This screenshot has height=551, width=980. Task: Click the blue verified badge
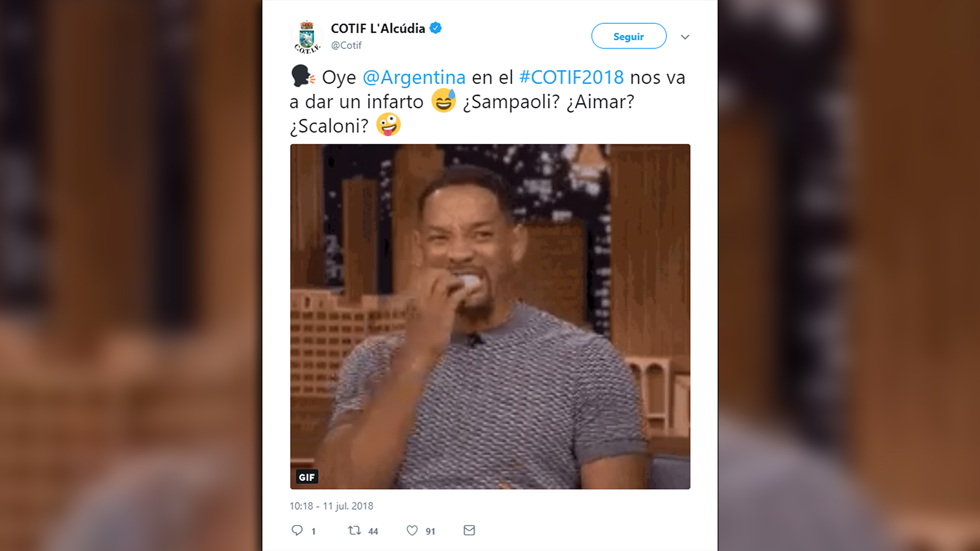435,28
